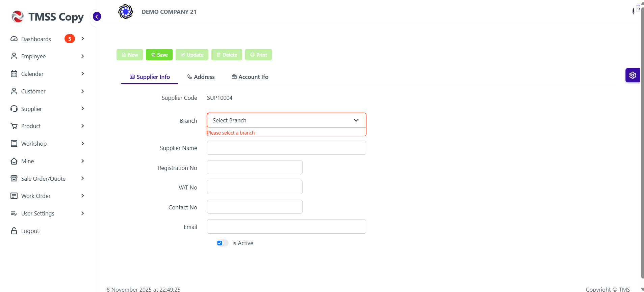Expand the User Settings menu chevron
The height and width of the screenshot is (292, 644).
(83, 213)
